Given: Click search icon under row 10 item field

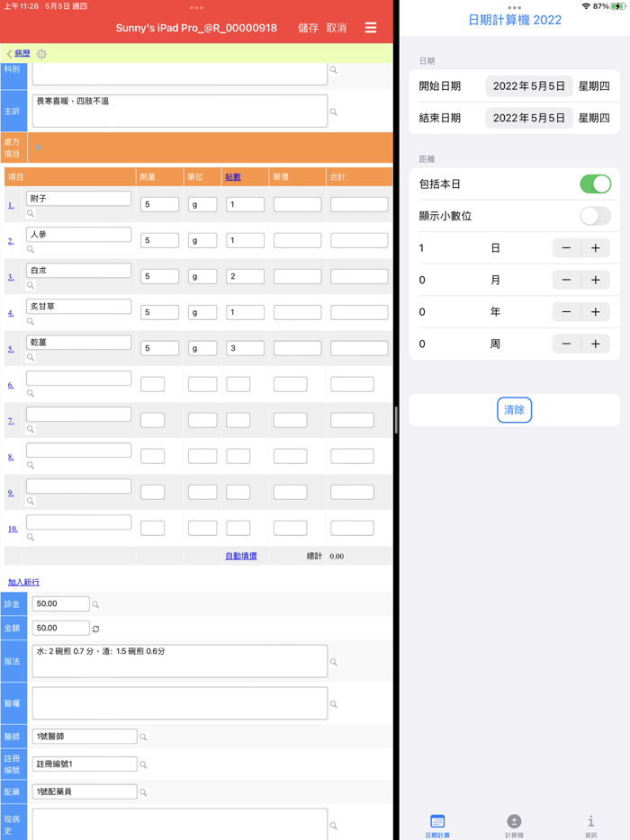Looking at the screenshot, I should (31, 536).
